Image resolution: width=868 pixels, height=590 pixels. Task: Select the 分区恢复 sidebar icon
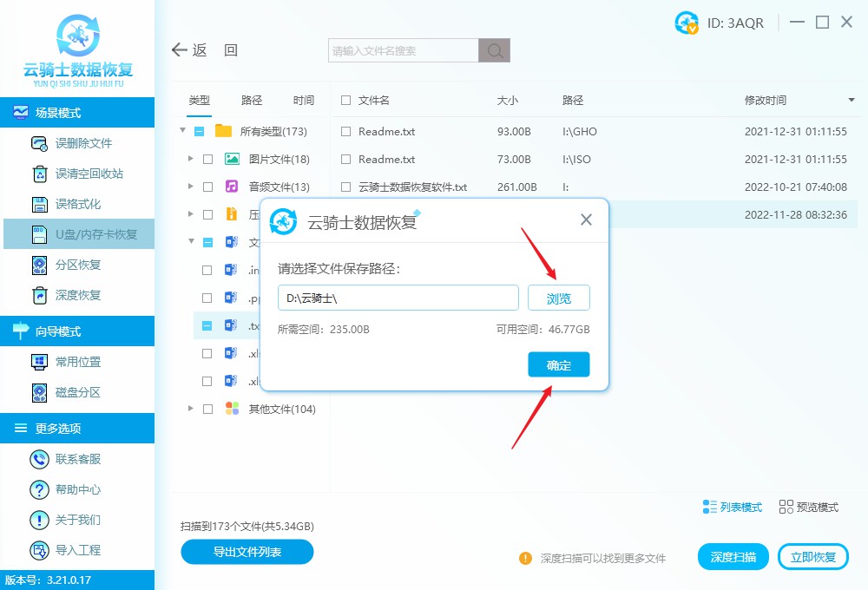[38, 265]
